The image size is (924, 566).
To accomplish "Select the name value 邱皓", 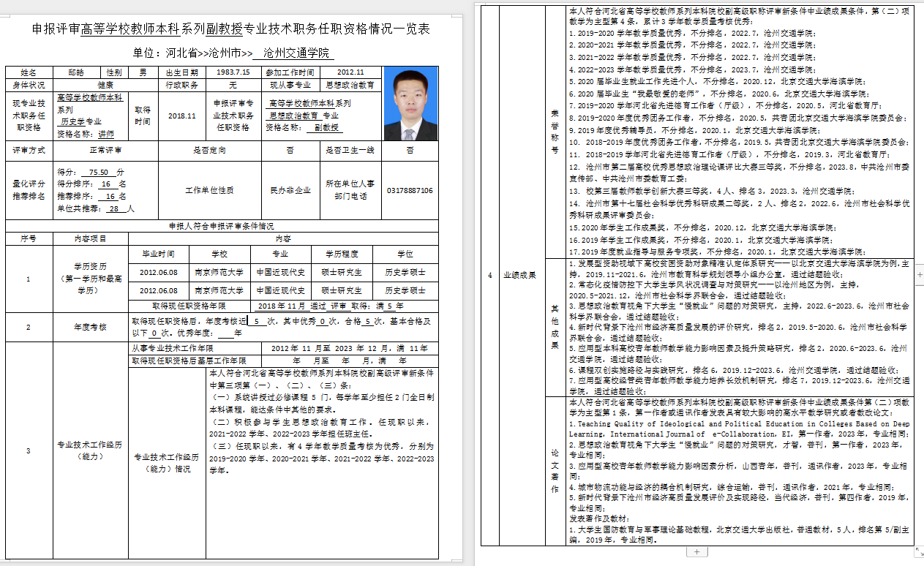I will 77,73.
